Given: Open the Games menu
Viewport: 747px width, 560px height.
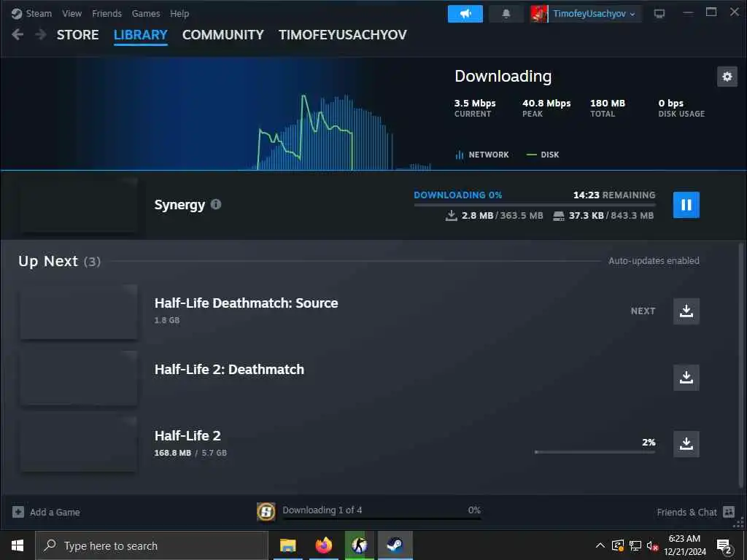Looking at the screenshot, I should pyautogui.click(x=146, y=13).
